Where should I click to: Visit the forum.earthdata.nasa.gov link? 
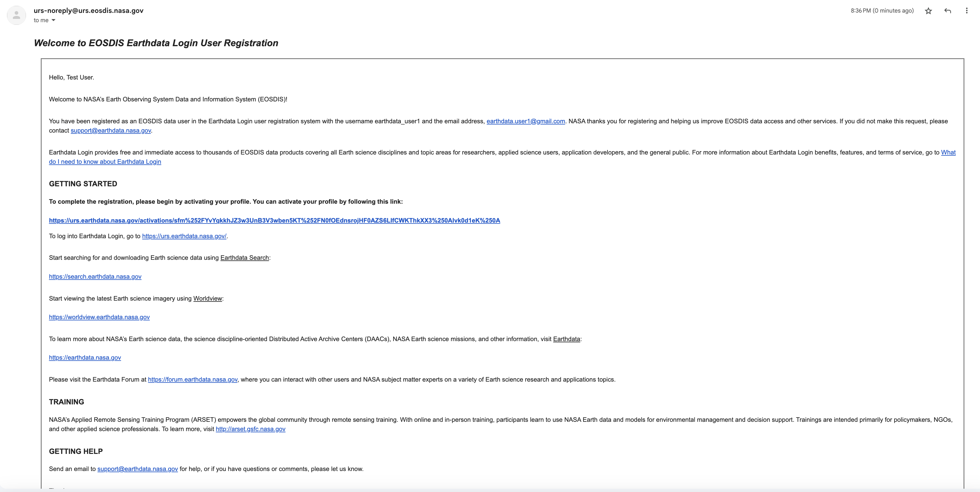(192, 380)
